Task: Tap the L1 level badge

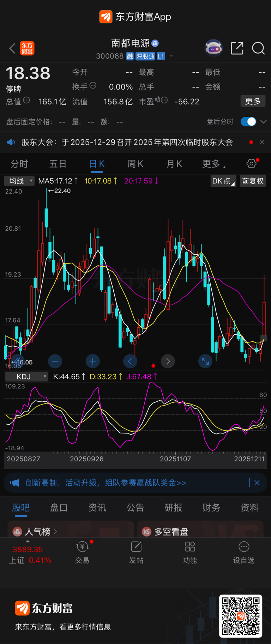Action: point(161,56)
